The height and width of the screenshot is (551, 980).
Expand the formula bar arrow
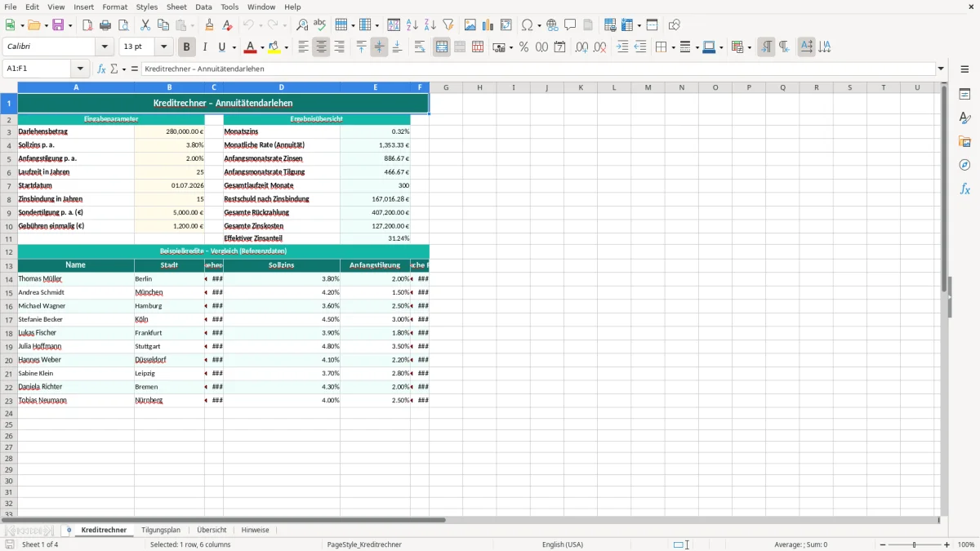click(x=941, y=69)
